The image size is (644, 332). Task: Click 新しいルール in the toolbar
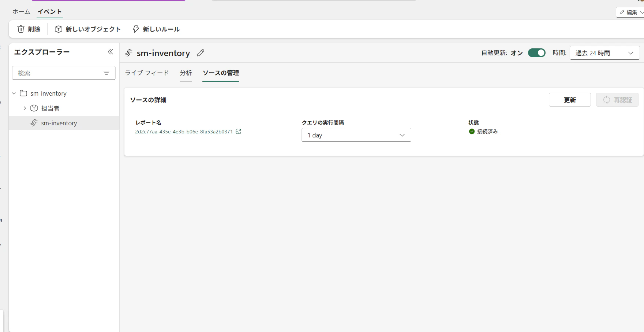pyautogui.click(x=156, y=29)
